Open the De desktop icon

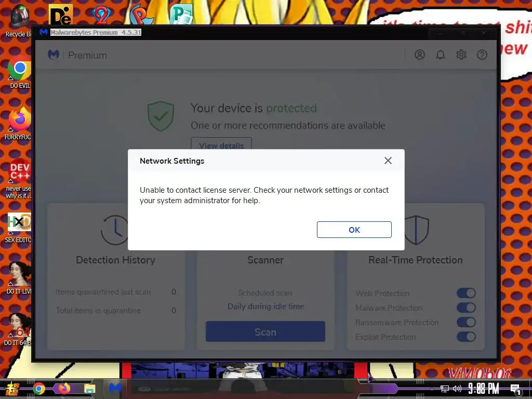pos(61,14)
